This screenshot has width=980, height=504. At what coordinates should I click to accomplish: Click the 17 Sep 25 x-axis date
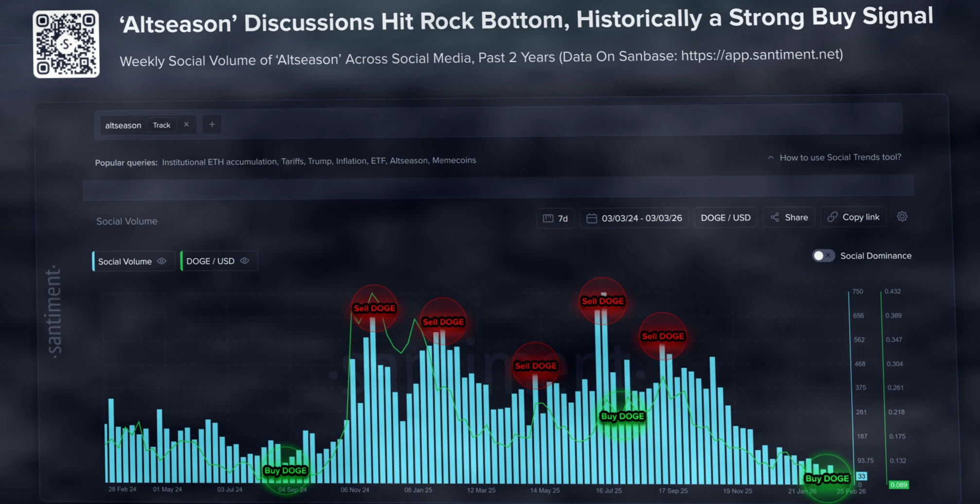673,490
